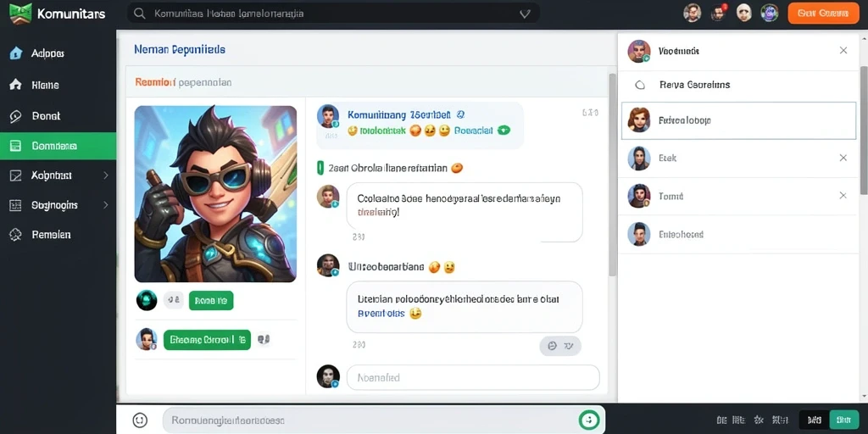
Task: Click the dark toggle button in the bottom bar
Action: click(x=815, y=420)
